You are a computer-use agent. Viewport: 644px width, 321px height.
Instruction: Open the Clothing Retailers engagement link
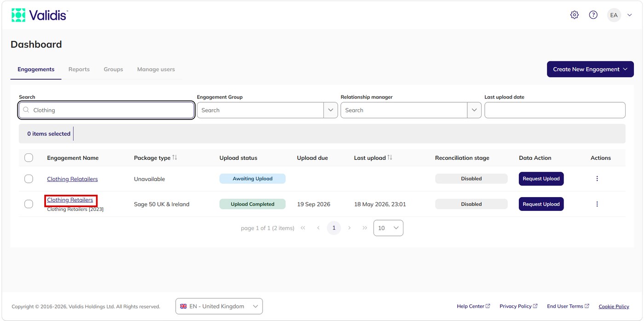[x=70, y=200]
